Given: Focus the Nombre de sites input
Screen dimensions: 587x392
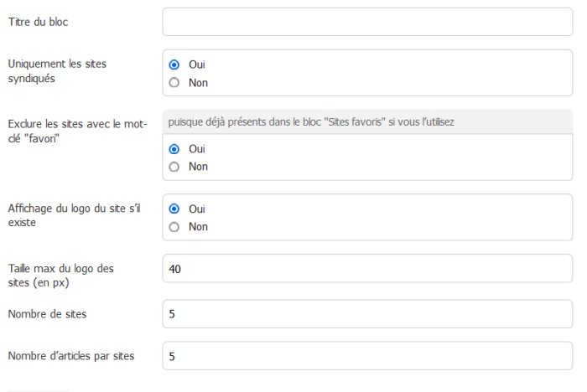Looking at the screenshot, I should point(367,314).
